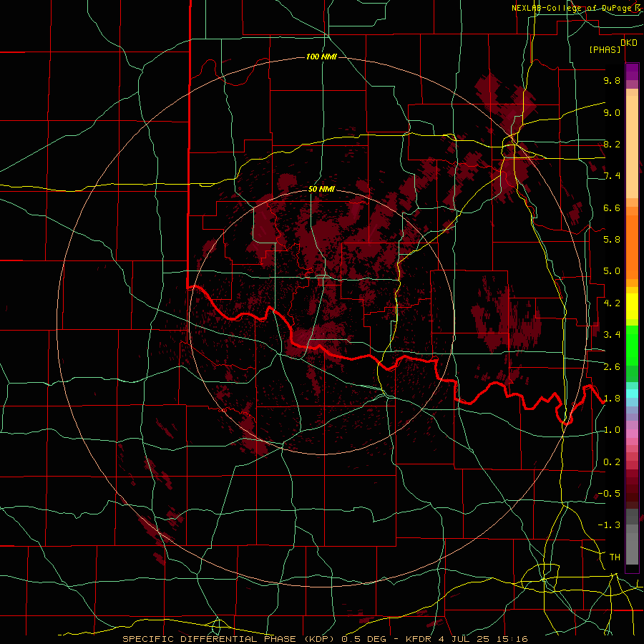Click the 2.6 value on the color scale
The height and width of the screenshot is (644, 644).
click(612, 367)
